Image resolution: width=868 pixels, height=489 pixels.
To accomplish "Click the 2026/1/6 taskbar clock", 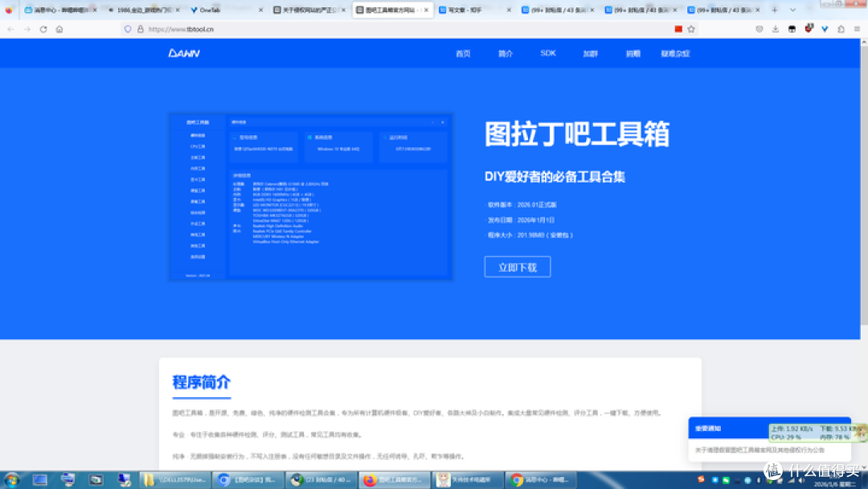I will point(835,483).
